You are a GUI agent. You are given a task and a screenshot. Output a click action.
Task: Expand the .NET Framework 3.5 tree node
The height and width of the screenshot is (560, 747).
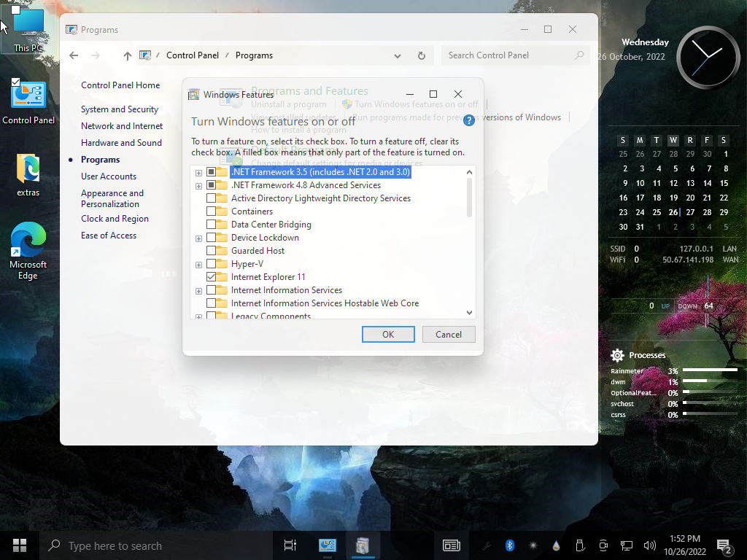click(198, 173)
